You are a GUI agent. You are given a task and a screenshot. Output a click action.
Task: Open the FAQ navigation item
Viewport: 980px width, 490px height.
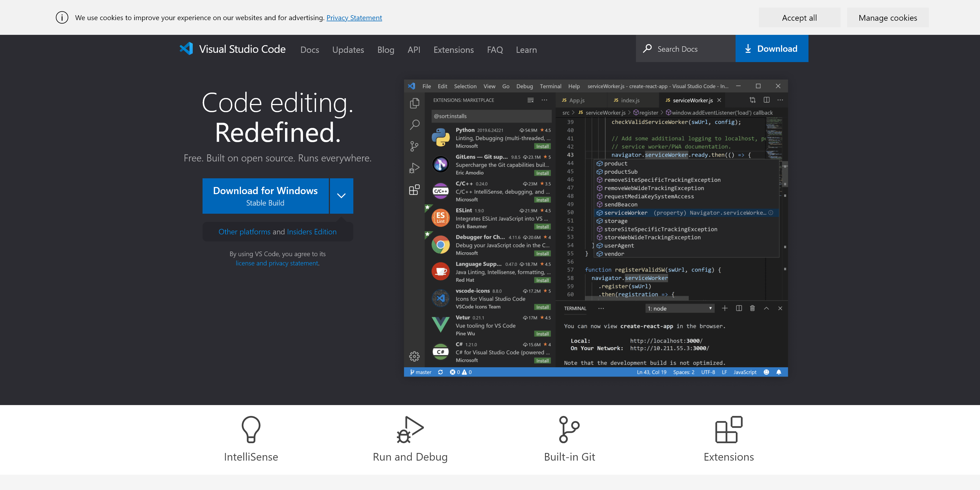point(495,50)
